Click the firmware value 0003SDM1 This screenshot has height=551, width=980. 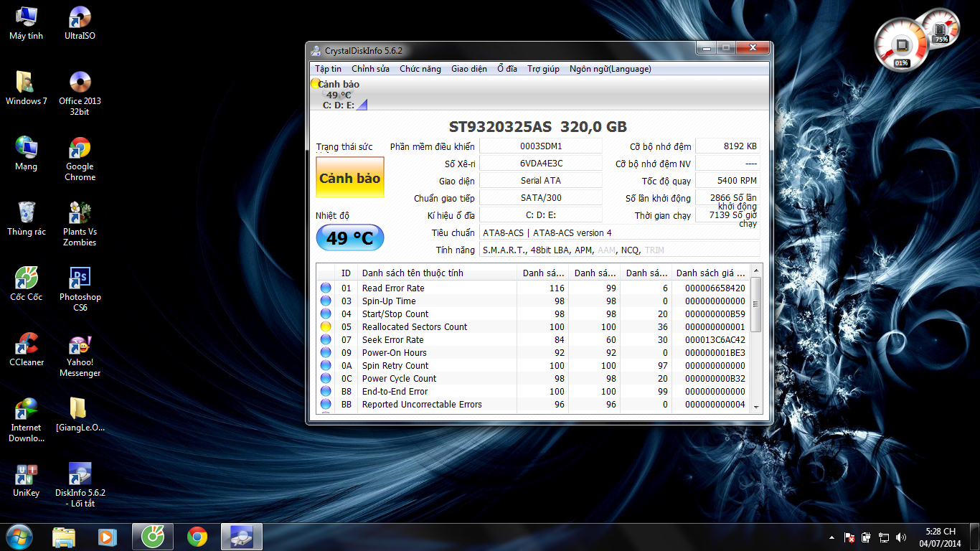point(541,146)
